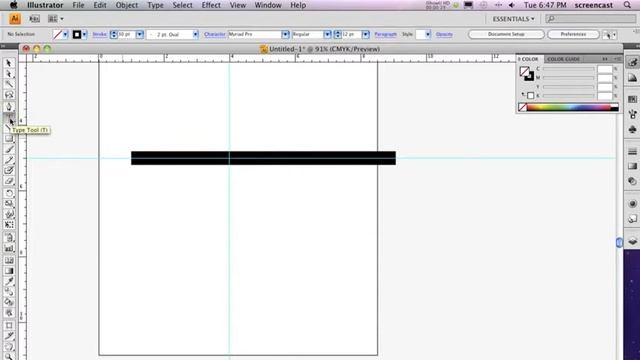The image size is (640, 360).
Task: Select the Rectangle tool
Action: click(9, 139)
